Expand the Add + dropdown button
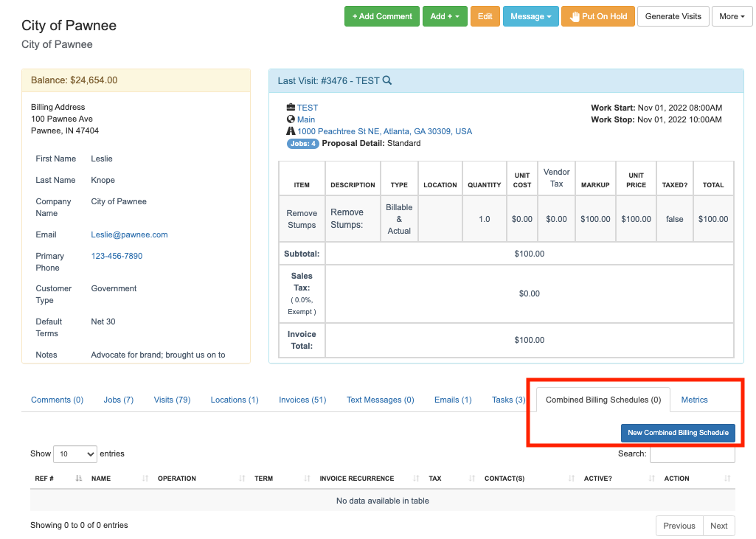 click(445, 16)
